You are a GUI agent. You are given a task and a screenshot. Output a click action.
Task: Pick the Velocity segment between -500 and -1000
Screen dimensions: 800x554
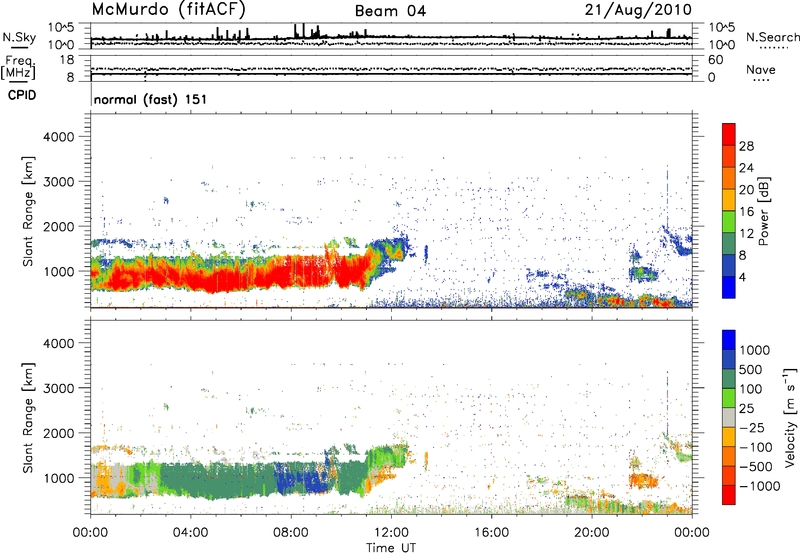coord(729,475)
